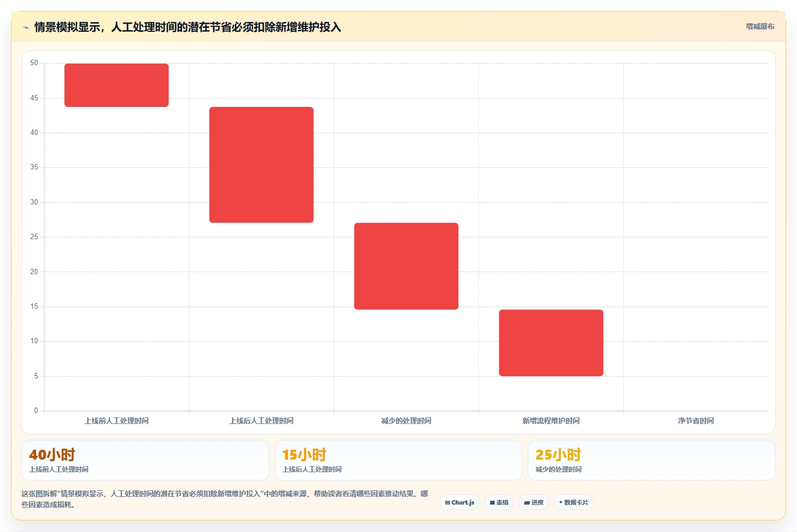Open the 25小时 data card

[x=651, y=460]
